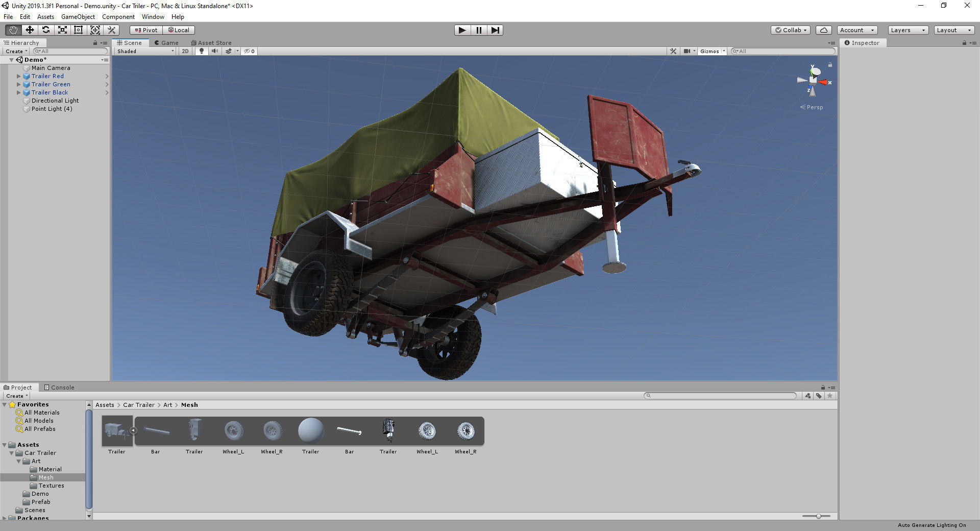Expand the Trailer Green object
This screenshot has width=980, height=531.
tap(19, 84)
